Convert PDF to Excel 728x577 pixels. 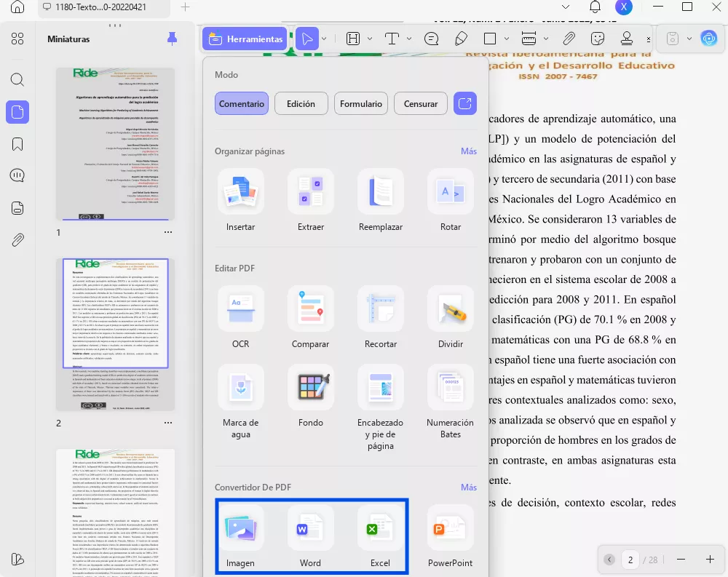(381, 536)
